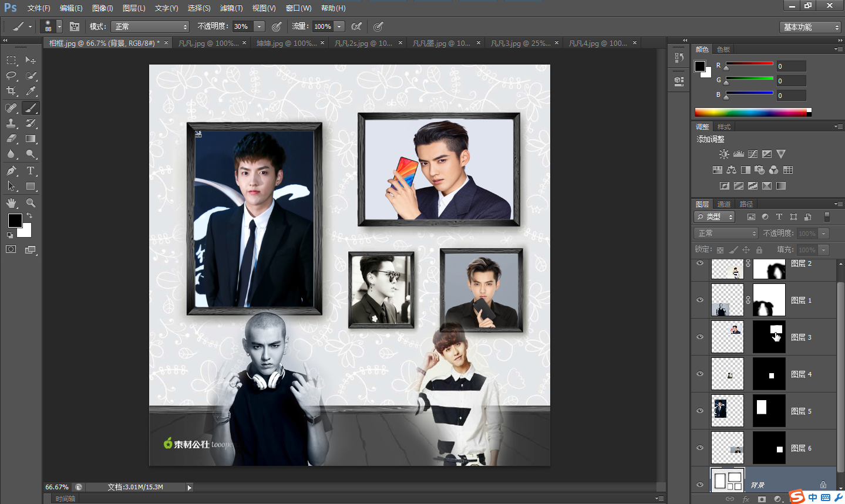Select the Eyedropper tool
Viewport: 845px width, 504px height.
[31, 91]
